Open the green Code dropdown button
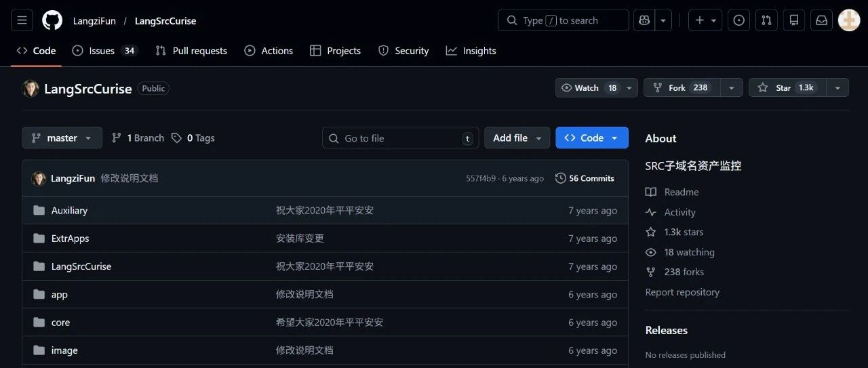The height and width of the screenshot is (368, 868). coord(592,138)
